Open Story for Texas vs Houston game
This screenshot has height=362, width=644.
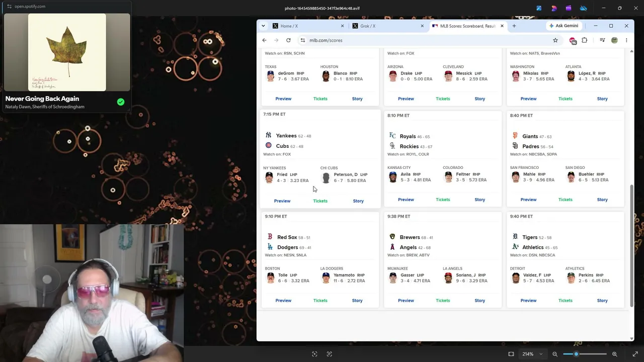pyautogui.click(x=357, y=99)
